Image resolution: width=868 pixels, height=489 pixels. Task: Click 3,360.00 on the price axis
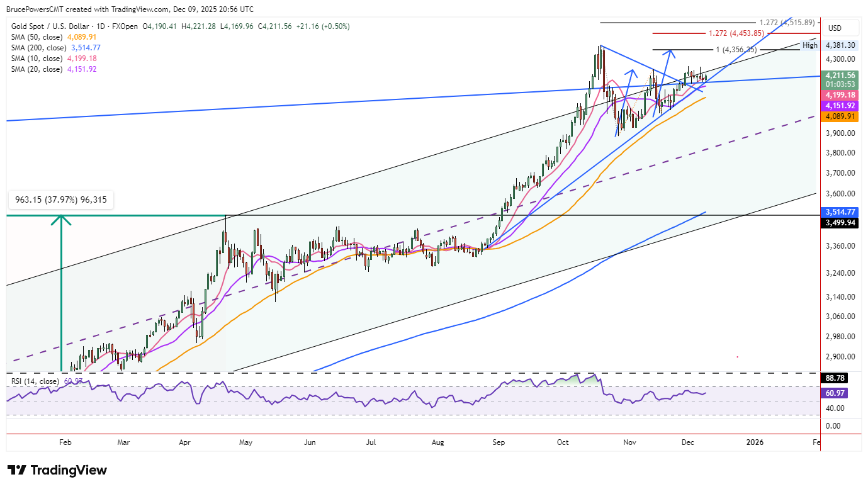tap(840, 246)
